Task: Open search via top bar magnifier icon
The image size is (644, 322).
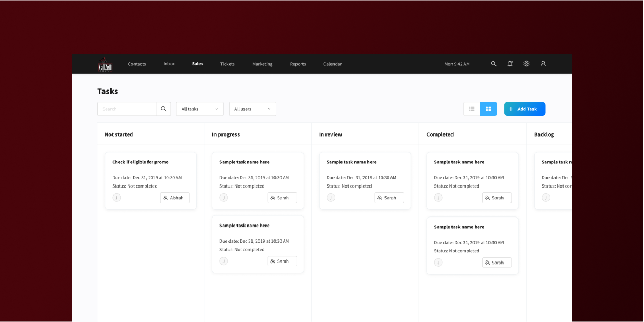Action: 494,64
